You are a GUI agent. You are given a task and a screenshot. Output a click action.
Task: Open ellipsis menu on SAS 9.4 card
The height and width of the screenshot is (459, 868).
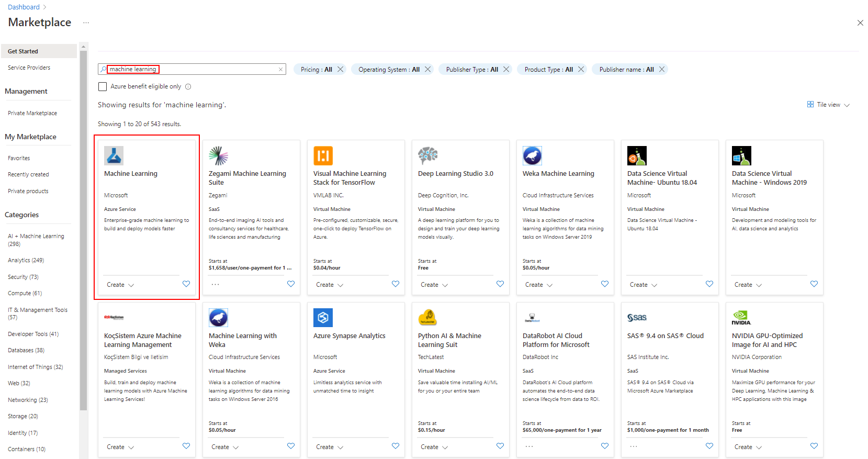click(634, 446)
